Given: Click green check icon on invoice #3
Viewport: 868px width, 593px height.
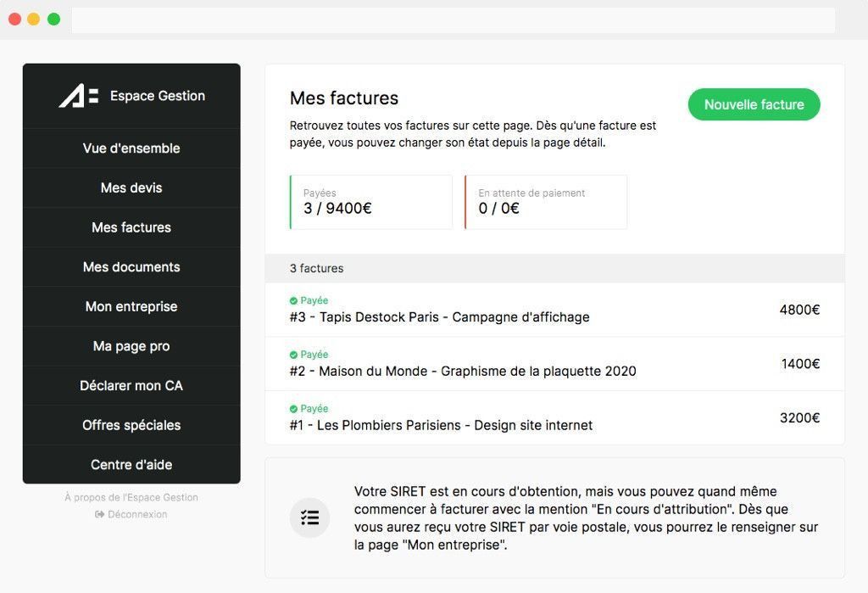Looking at the screenshot, I should tap(293, 301).
